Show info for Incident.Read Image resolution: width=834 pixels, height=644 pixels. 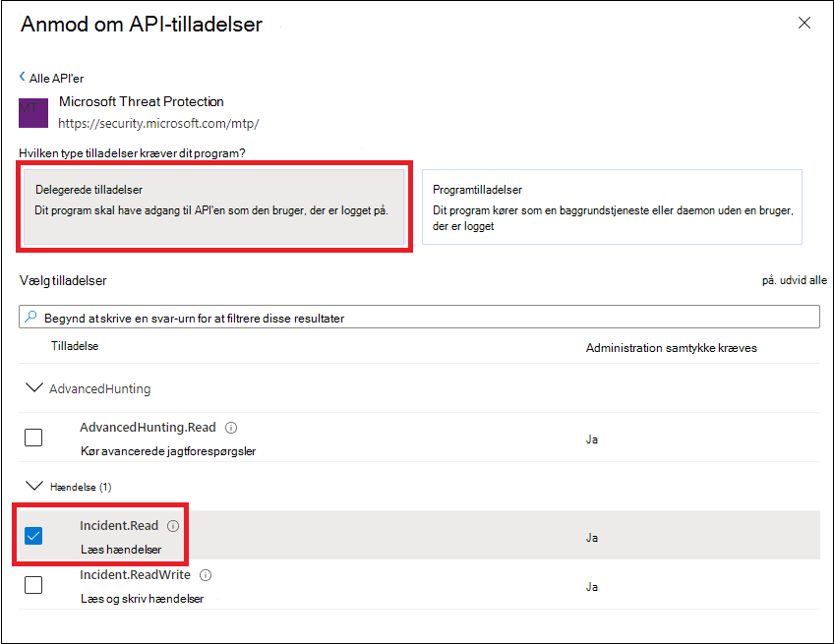(x=173, y=526)
